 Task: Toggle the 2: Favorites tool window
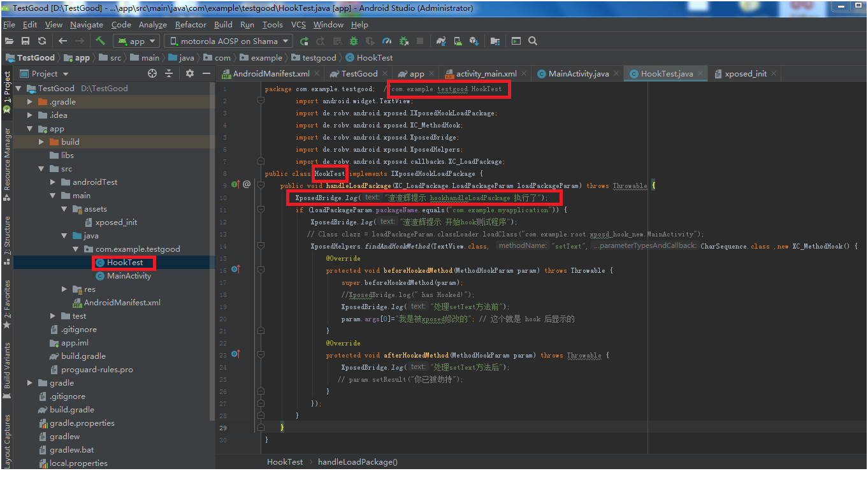pyautogui.click(x=7, y=303)
